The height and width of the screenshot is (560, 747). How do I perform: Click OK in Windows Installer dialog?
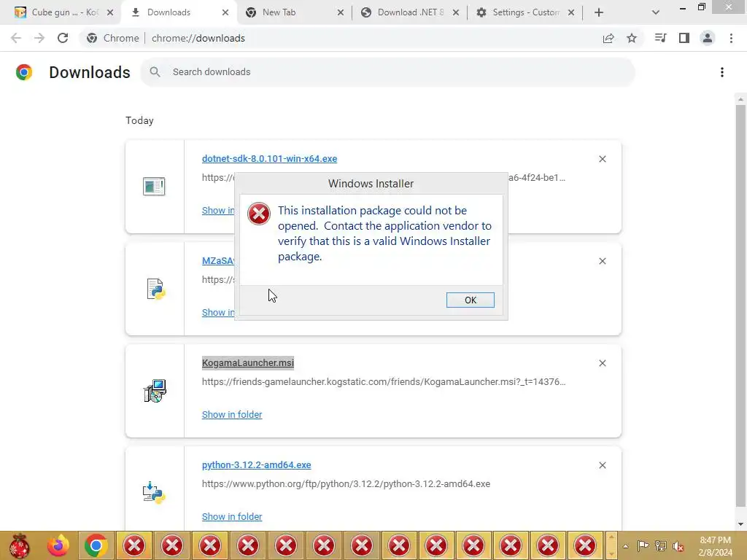coord(470,300)
